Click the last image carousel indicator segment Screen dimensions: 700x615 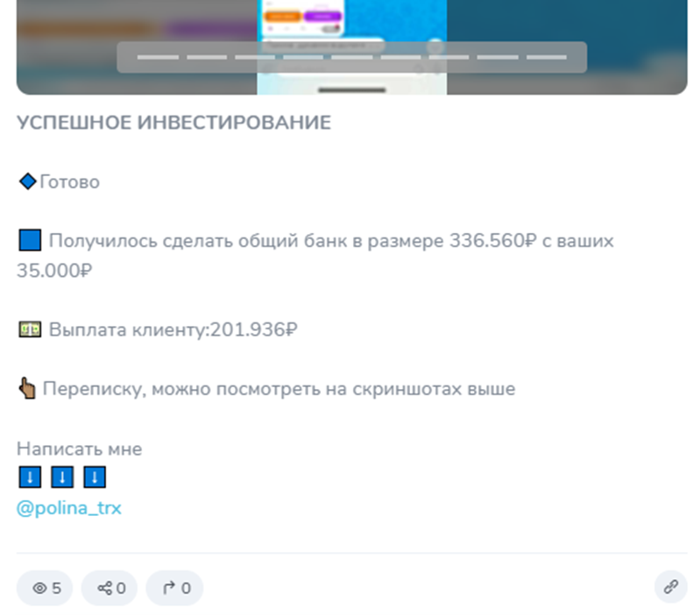(547, 57)
